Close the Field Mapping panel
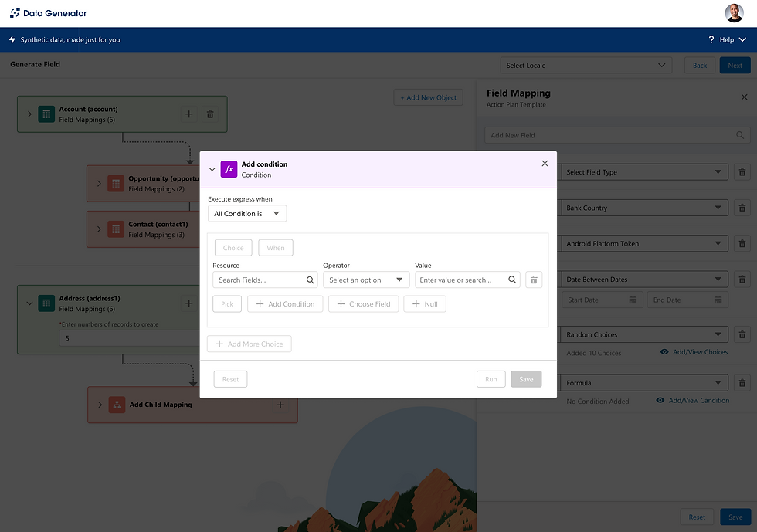Image resolution: width=757 pixels, height=532 pixels. (744, 97)
